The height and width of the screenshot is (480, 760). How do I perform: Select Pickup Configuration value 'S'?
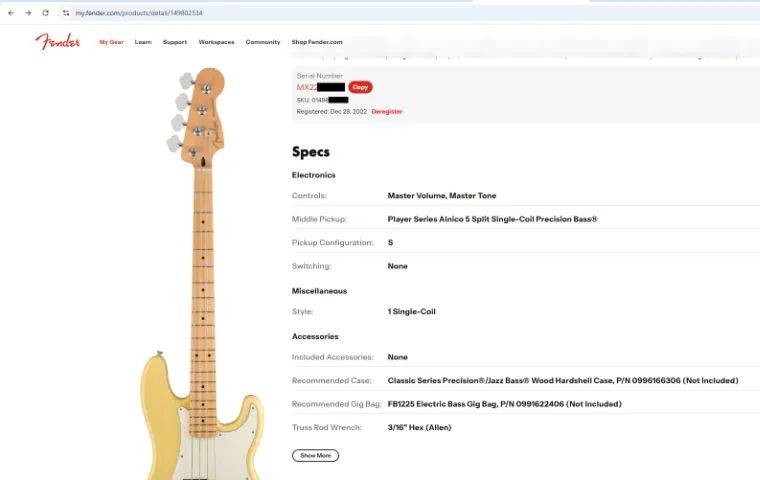click(x=390, y=242)
